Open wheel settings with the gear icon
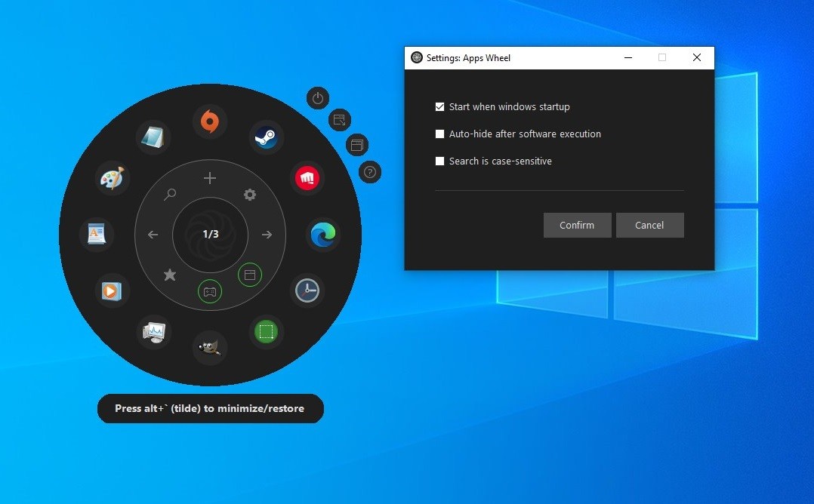Viewport: 814px width, 504px height. 250,195
